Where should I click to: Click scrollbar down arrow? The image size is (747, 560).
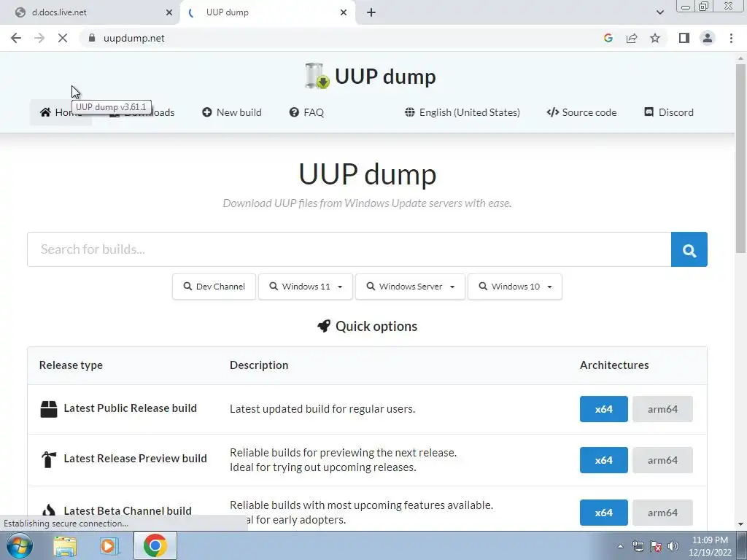[740, 524]
